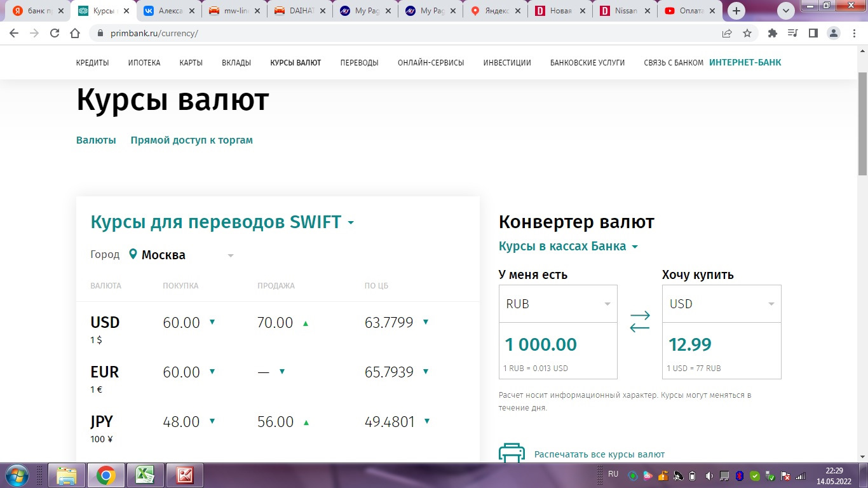View site info via the padlock icon
Viewport: 868px width, 488px height.
(x=99, y=33)
